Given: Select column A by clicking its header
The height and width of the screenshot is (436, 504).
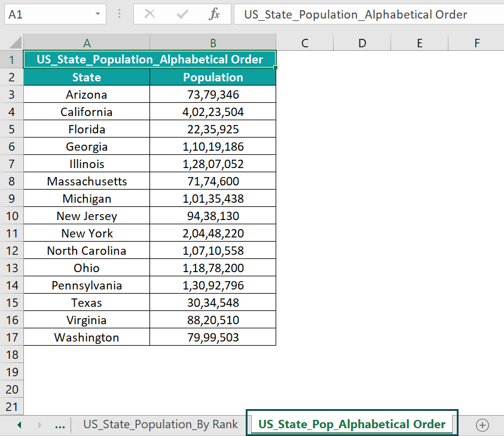Looking at the screenshot, I should pyautogui.click(x=87, y=42).
